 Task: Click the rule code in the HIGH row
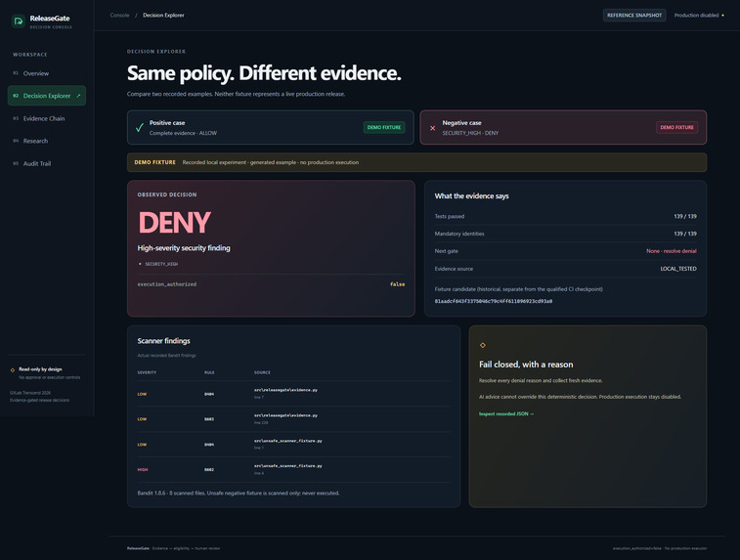[209, 470]
